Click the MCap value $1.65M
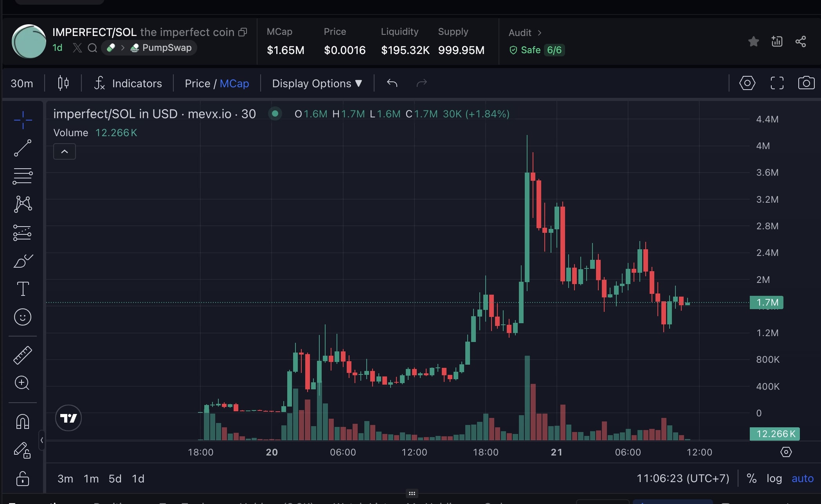 point(285,50)
